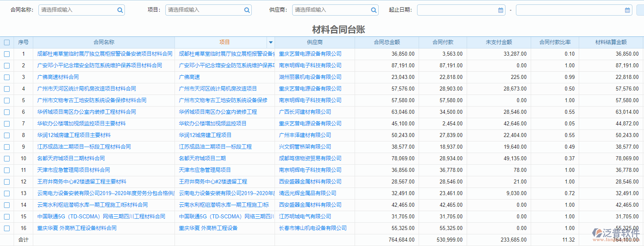This screenshot has width=644, height=246.
Task: Sort by 未支付金额 column header
Action: [499, 42]
